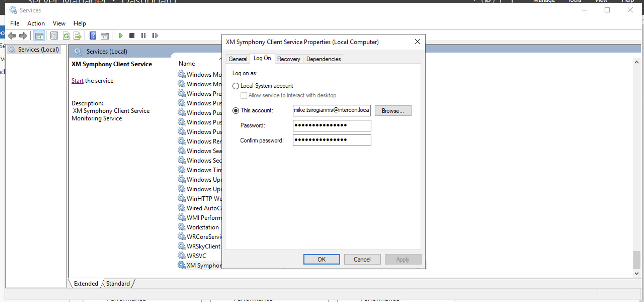Image resolution: width=644 pixels, height=302 pixels.
Task: Click the Refresh toolbar icon
Action: pos(66,36)
